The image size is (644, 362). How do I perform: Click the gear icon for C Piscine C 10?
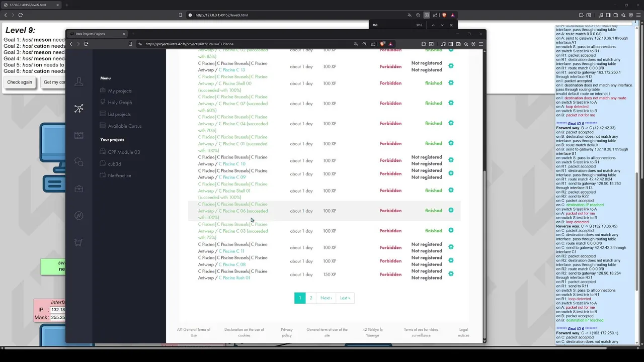click(x=451, y=160)
